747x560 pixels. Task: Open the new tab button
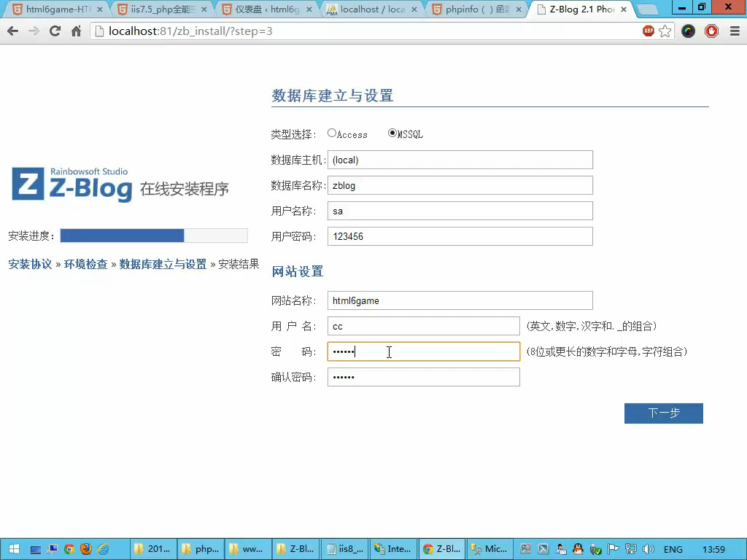pos(646,9)
